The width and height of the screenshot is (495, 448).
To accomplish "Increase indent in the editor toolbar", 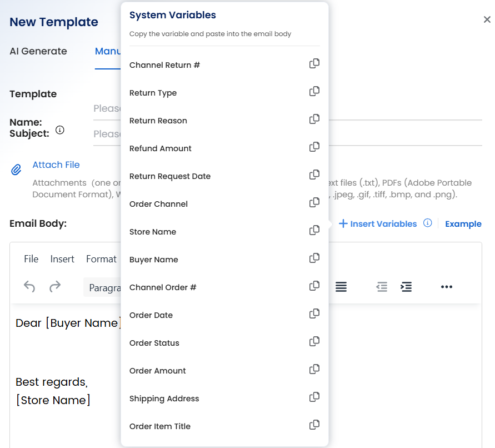I will [407, 287].
